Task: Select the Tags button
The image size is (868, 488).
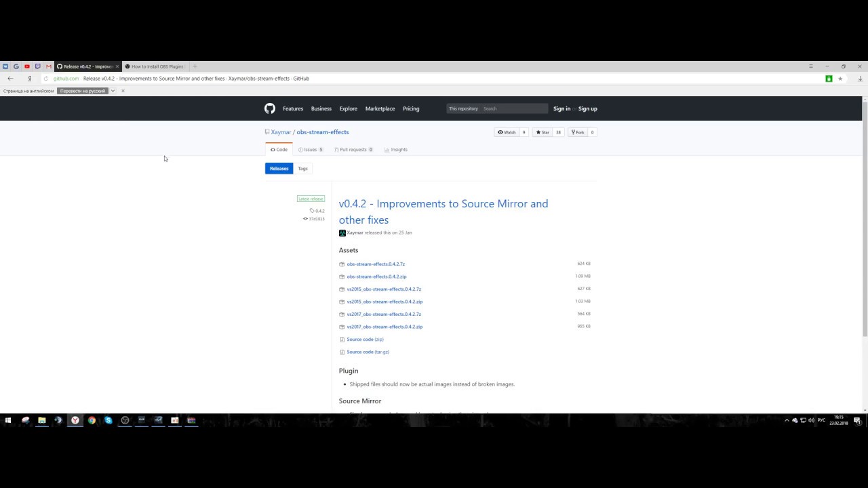Action: pyautogui.click(x=302, y=168)
